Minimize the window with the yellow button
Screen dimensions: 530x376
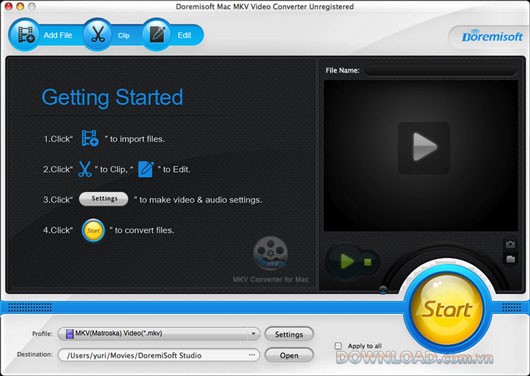coord(20,6)
